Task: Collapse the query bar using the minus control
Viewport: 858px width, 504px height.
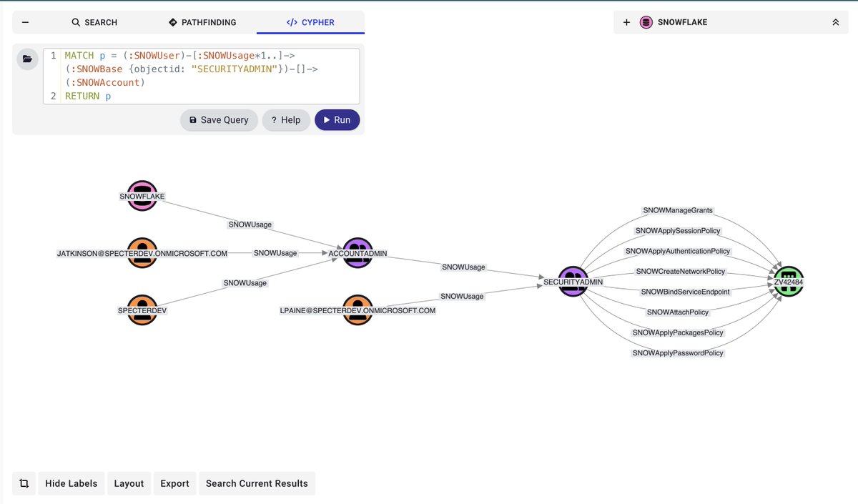Action: click(x=25, y=22)
